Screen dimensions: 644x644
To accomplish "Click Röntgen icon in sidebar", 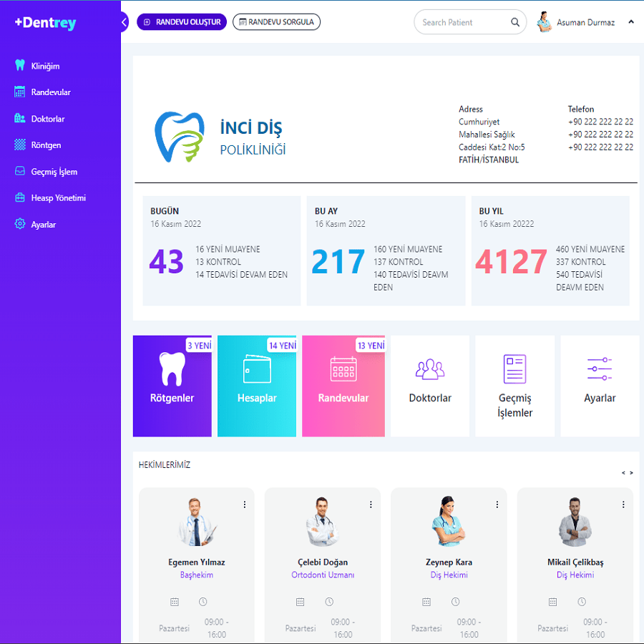I will 20,145.
